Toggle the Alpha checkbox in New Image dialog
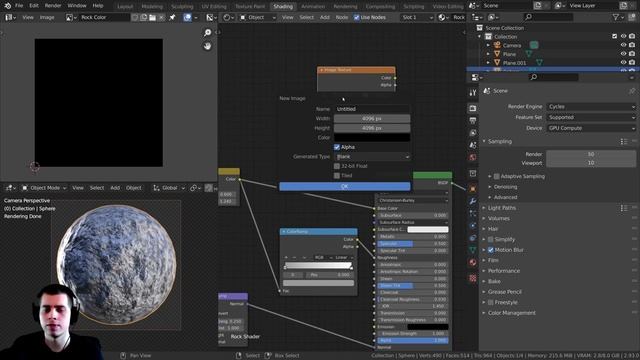The width and height of the screenshot is (640, 360). (337, 147)
